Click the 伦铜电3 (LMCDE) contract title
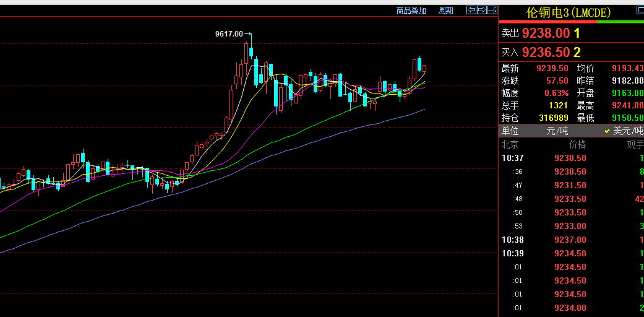This screenshot has height=317, width=644. (569, 12)
